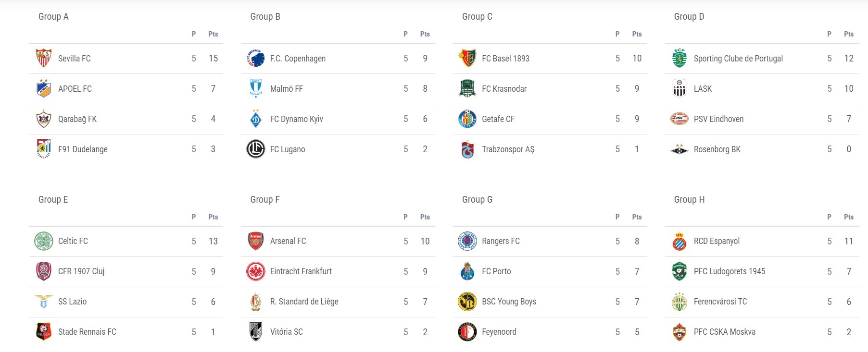Viewport: 868px width, 352px height.
Task: Click the RCD Espanyol crest
Action: coord(679,241)
